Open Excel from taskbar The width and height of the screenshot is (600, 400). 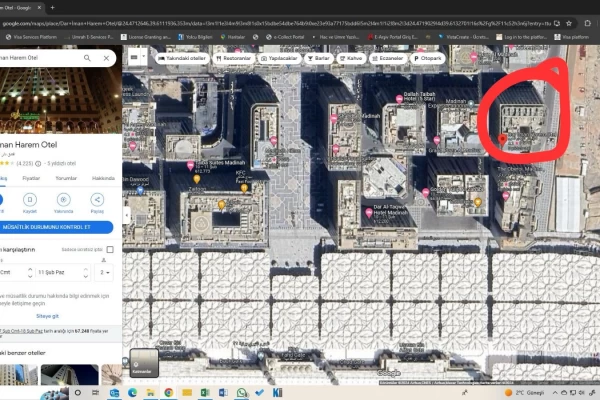pyautogui.click(x=205, y=393)
